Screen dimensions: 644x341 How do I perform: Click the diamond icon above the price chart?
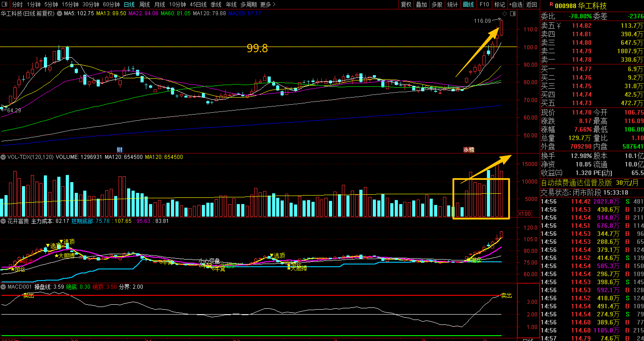coord(505,14)
